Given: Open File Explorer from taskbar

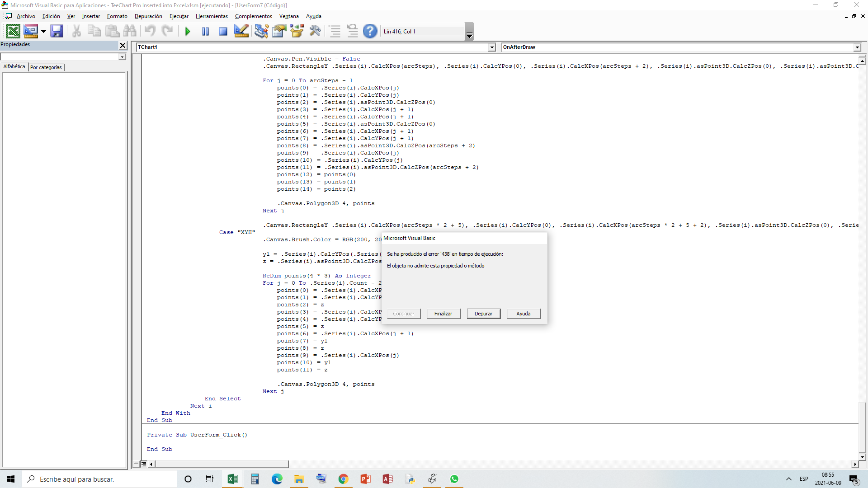Looking at the screenshot, I should [299, 479].
